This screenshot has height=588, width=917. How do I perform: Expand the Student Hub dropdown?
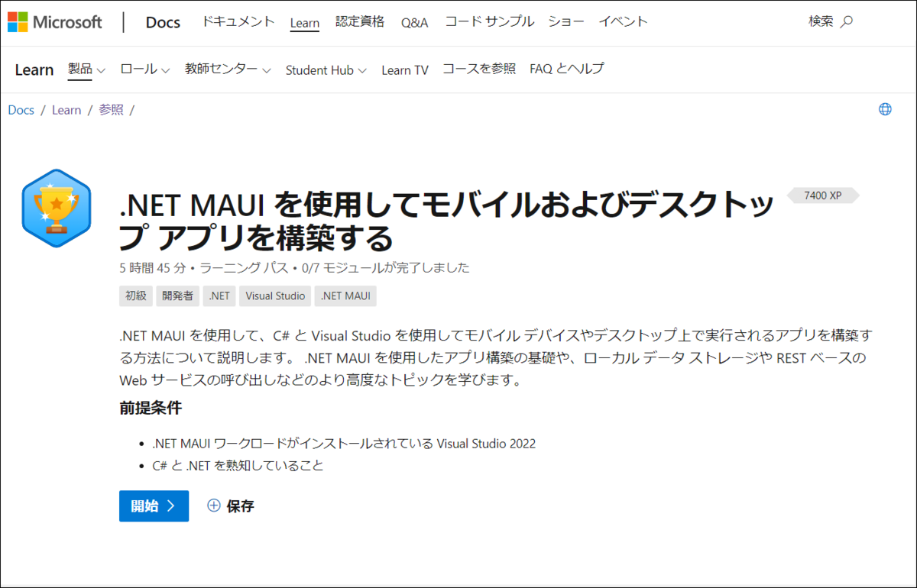point(326,70)
